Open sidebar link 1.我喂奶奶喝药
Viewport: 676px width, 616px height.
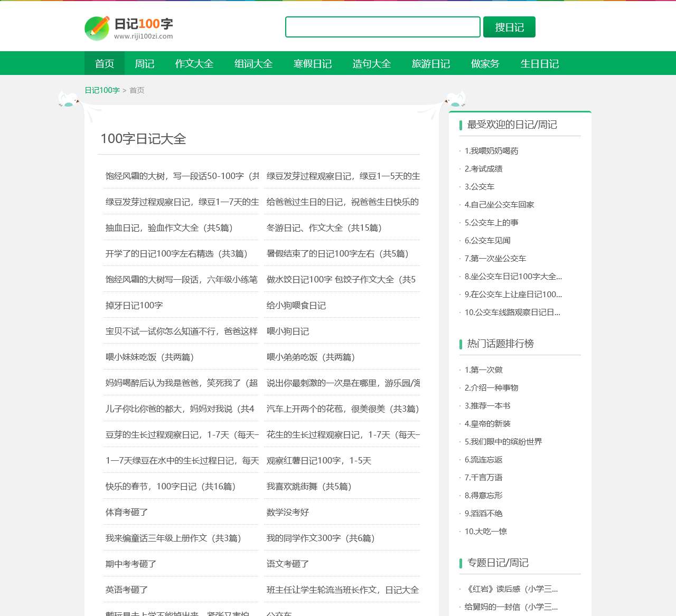[491, 150]
